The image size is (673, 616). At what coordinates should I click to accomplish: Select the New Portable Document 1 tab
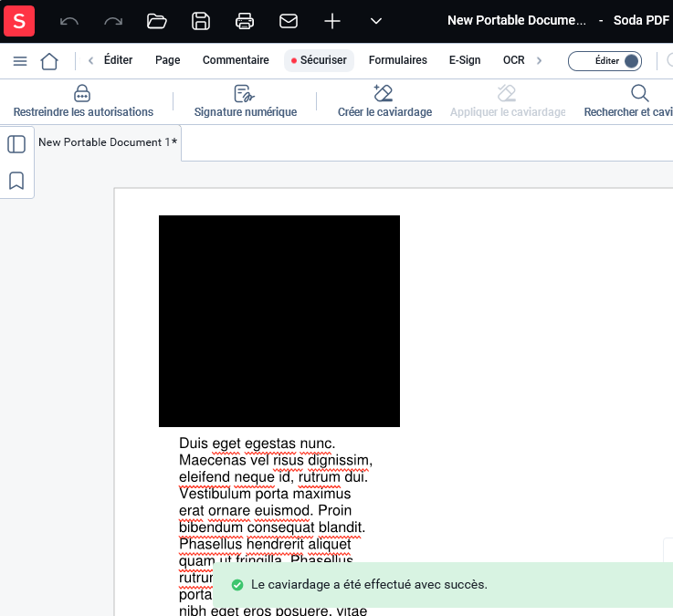coord(108,142)
